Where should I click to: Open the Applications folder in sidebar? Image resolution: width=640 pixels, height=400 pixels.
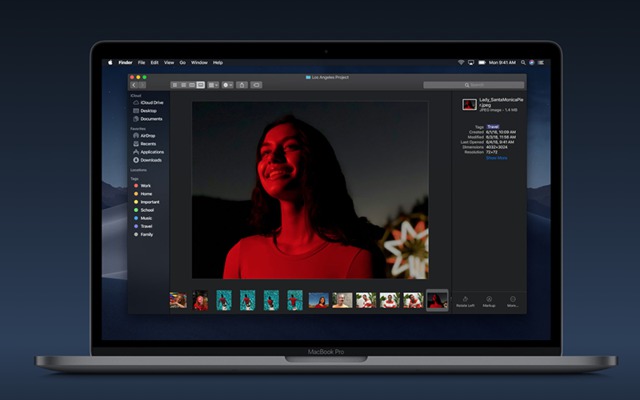click(151, 152)
